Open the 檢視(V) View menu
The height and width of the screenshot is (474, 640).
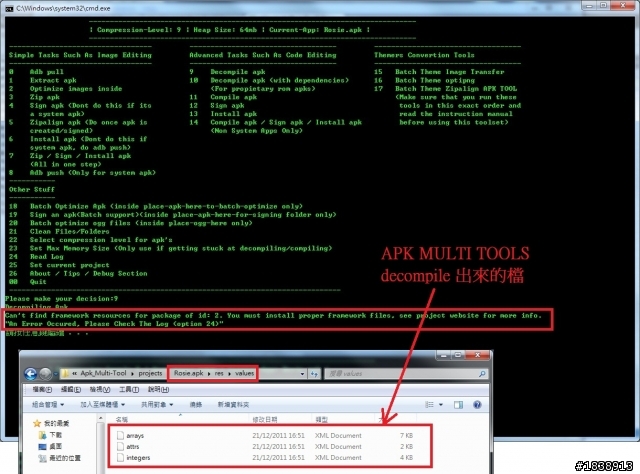click(100, 389)
